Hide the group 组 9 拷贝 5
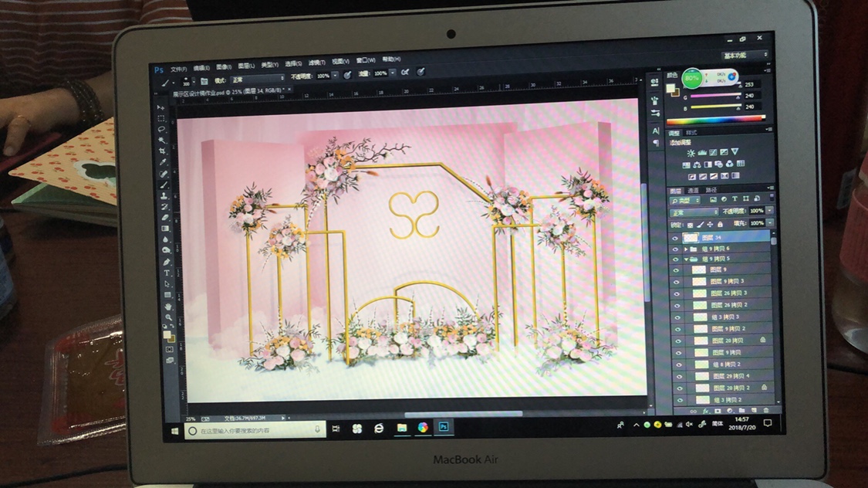Screen dimensions: 868x488 tap(675, 259)
